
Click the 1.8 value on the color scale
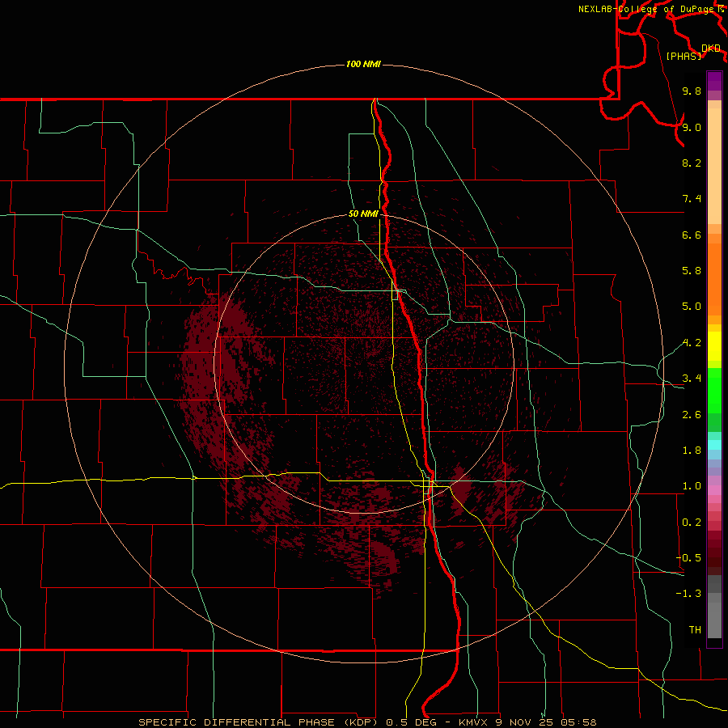(x=692, y=451)
